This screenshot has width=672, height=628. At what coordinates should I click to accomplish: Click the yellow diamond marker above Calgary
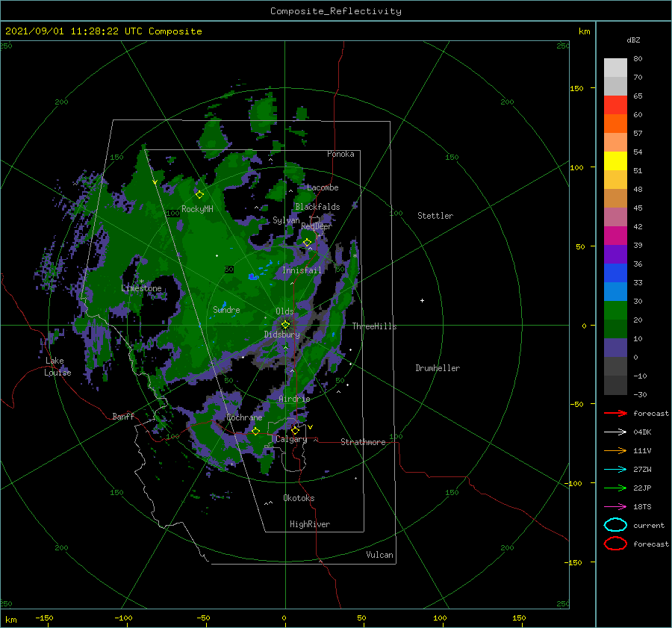[295, 430]
